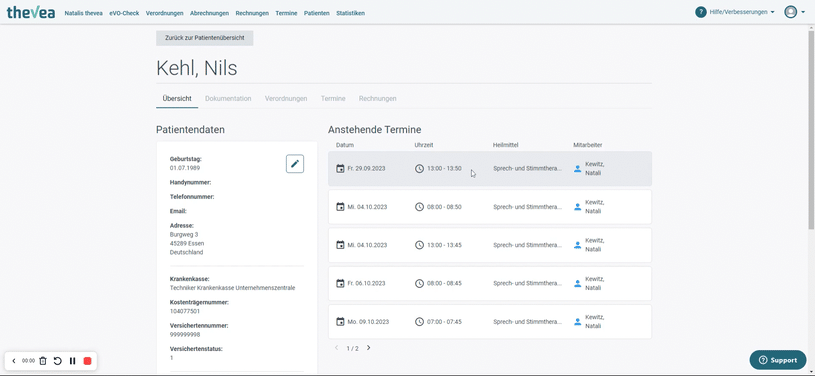Image resolution: width=815 pixels, height=376 pixels.
Task: Go to next page of appointments
Action: [x=369, y=348]
